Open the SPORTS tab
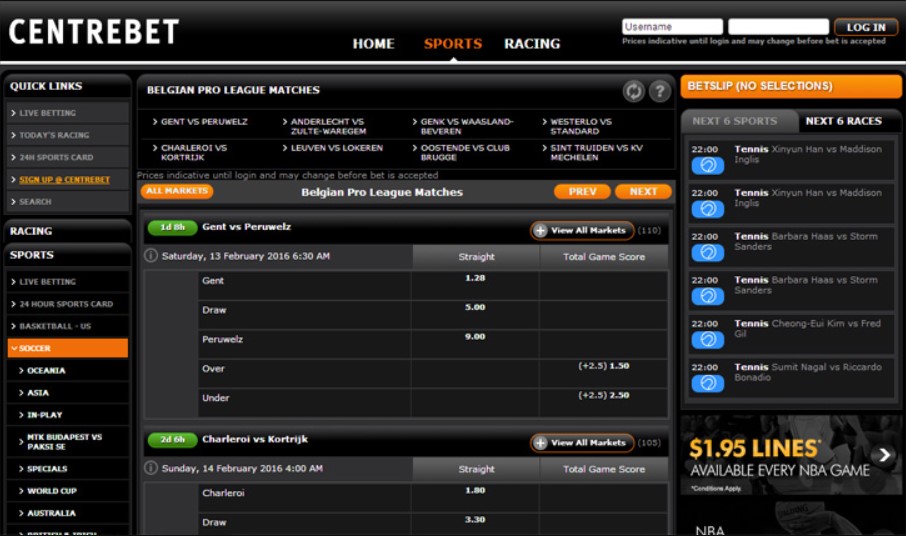906x536 pixels. (x=453, y=44)
